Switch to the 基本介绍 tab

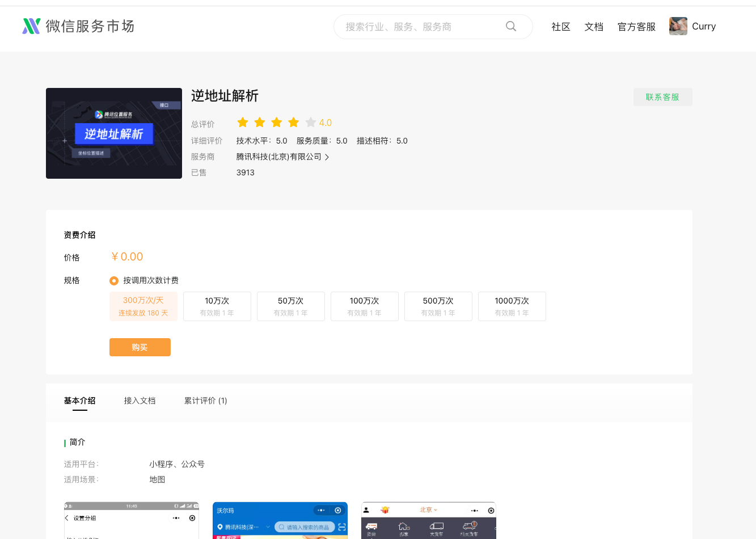pos(80,401)
